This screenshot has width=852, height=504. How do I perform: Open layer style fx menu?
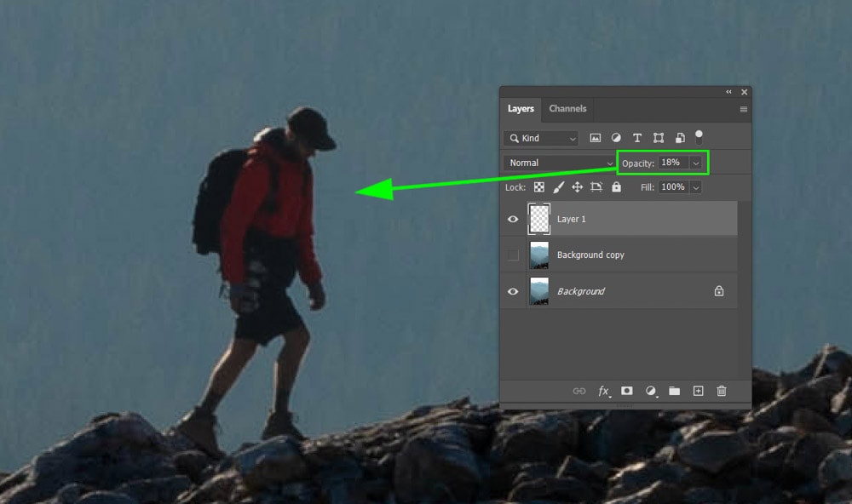604,391
